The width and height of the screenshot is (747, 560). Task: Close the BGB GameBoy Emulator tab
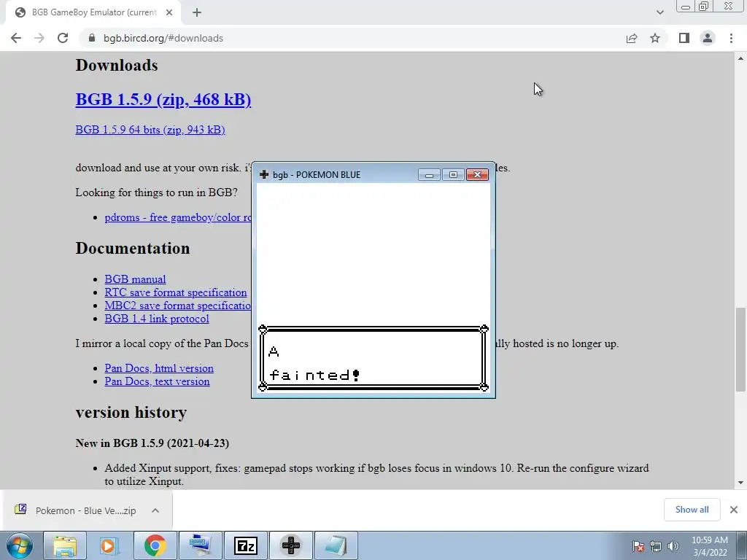point(169,12)
